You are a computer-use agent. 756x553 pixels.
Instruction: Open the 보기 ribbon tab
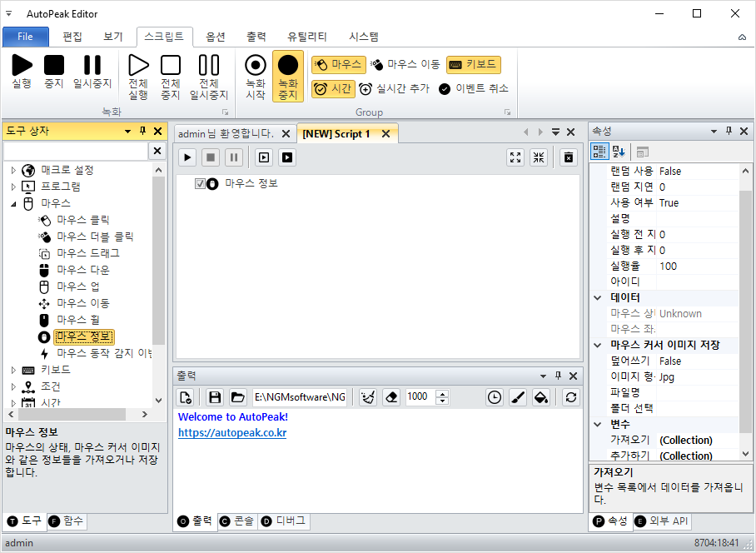pos(113,37)
